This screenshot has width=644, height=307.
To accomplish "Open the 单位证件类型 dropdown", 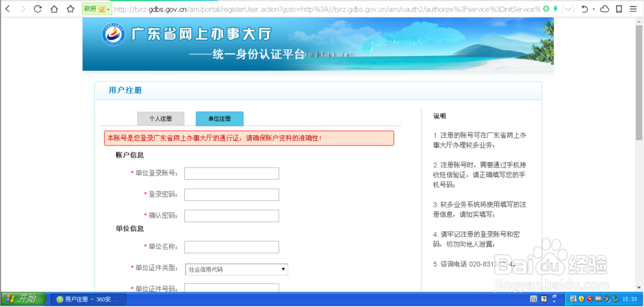I will click(236, 269).
